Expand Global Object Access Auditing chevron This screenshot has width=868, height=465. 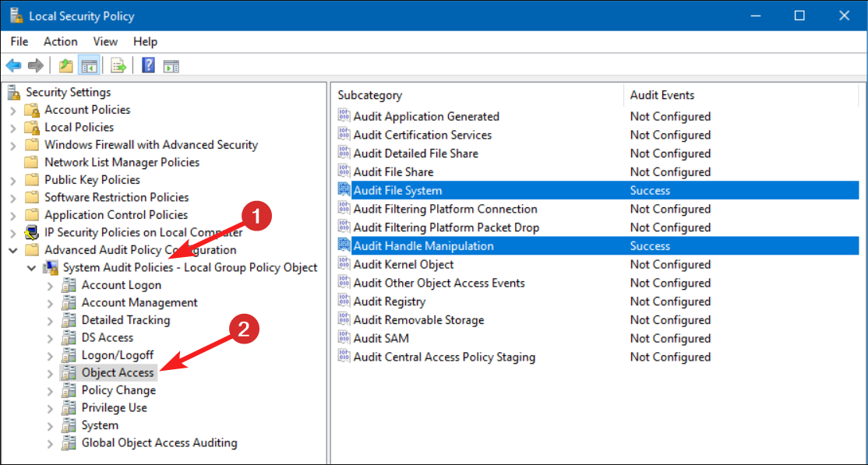coord(51,443)
